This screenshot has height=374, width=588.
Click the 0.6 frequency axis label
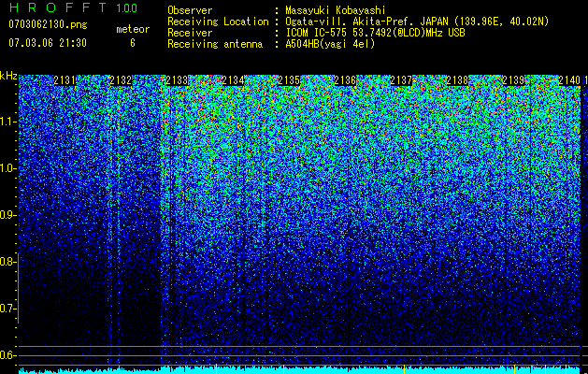coord(6,355)
